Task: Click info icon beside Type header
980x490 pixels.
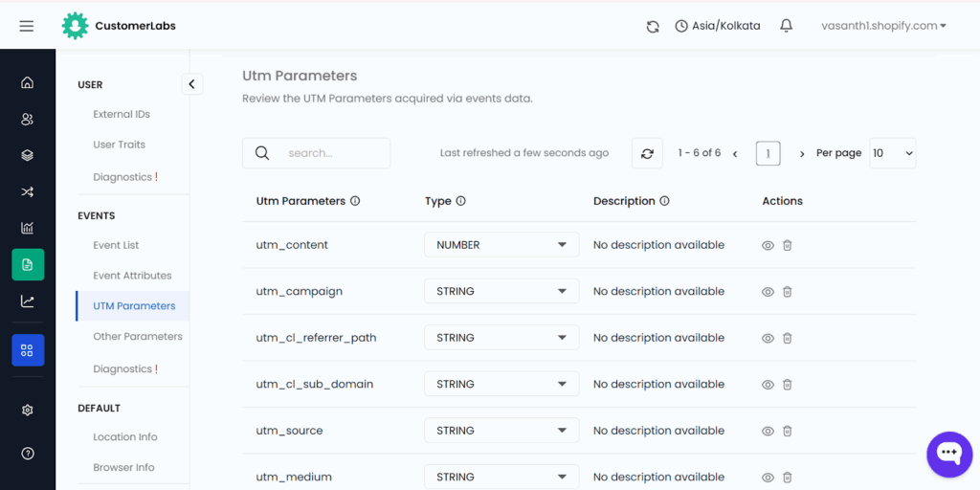Action: (x=460, y=201)
